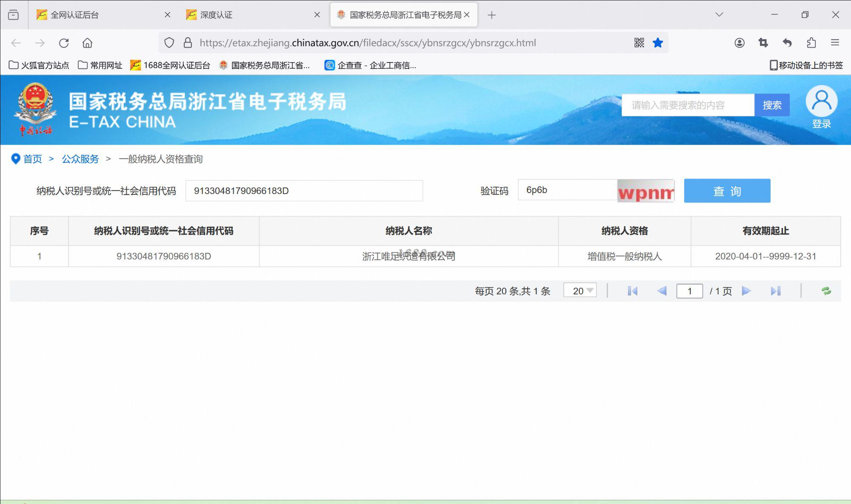Go to the last page arrow icon

[x=775, y=291]
